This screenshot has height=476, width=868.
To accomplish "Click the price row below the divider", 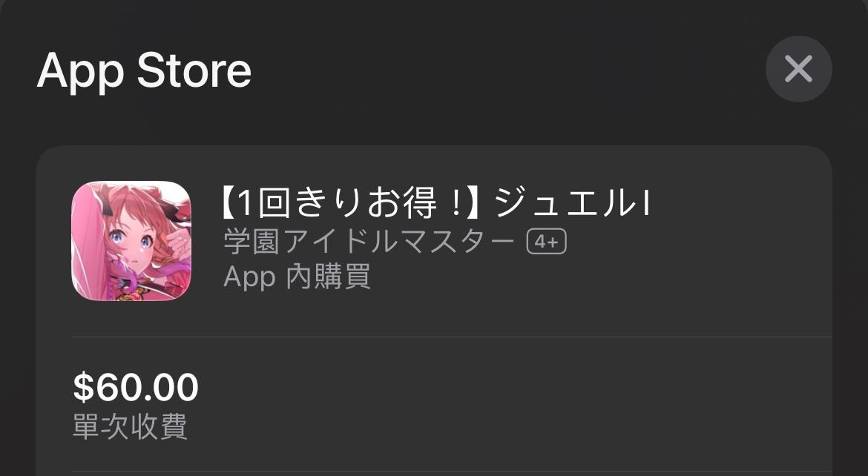I will pyautogui.click(x=452, y=404).
